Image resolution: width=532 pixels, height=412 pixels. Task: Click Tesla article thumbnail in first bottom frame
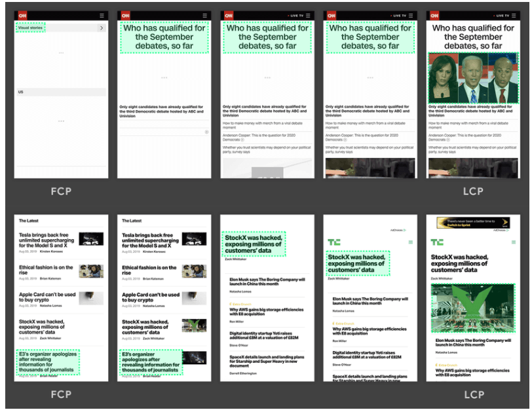click(x=91, y=239)
